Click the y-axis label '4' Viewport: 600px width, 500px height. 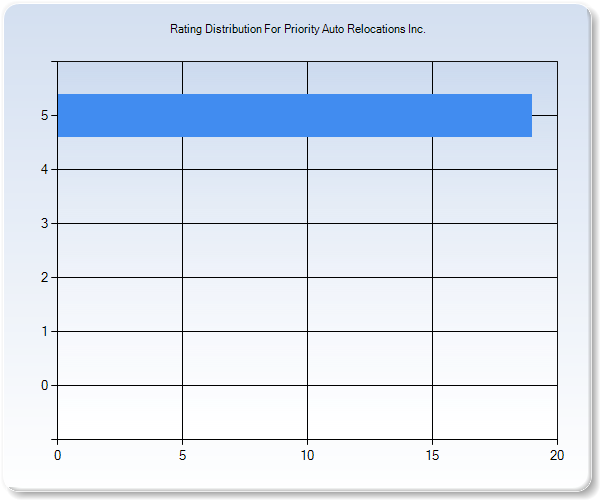point(44,169)
